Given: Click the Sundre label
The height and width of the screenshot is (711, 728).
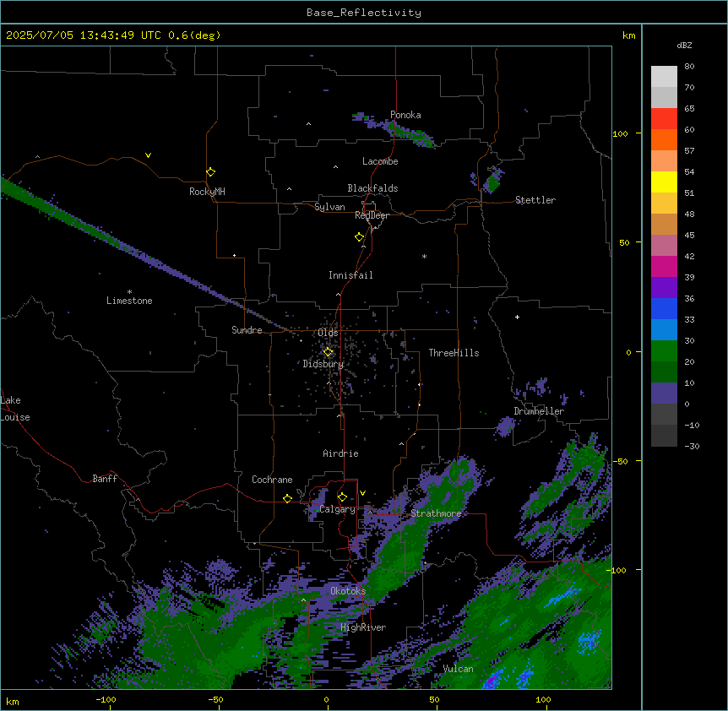Looking at the screenshot, I should pyautogui.click(x=247, y=330).
